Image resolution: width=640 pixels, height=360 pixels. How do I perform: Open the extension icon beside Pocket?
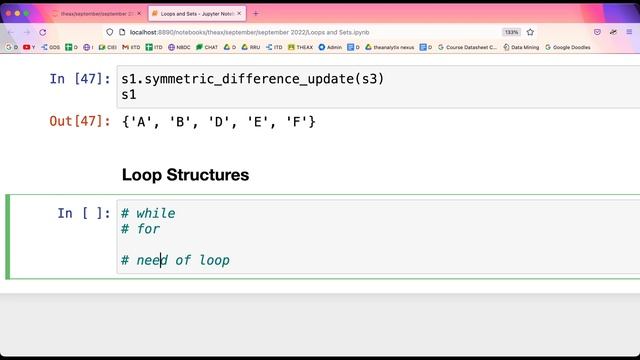click(613, 32)
